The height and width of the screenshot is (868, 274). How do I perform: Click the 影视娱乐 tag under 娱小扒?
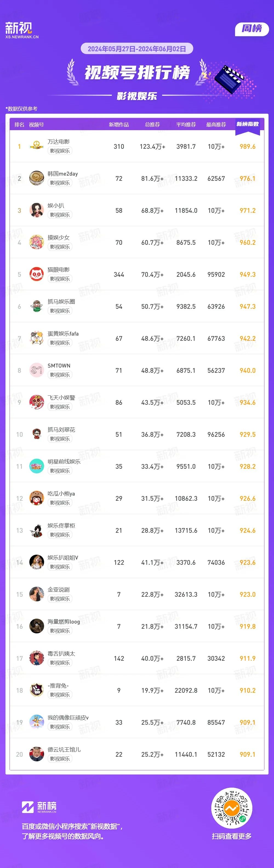pos(60,215)
